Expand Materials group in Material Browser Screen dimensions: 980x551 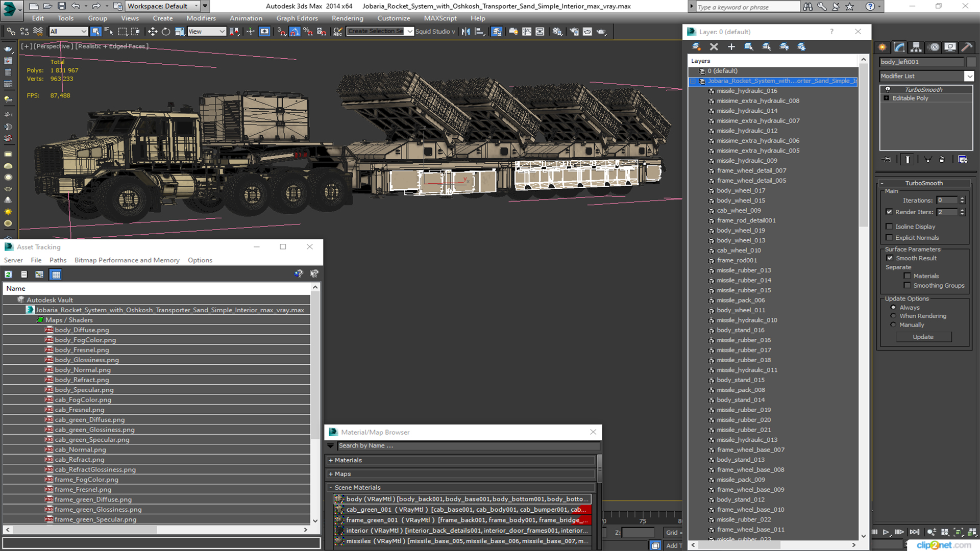(331, 460)
